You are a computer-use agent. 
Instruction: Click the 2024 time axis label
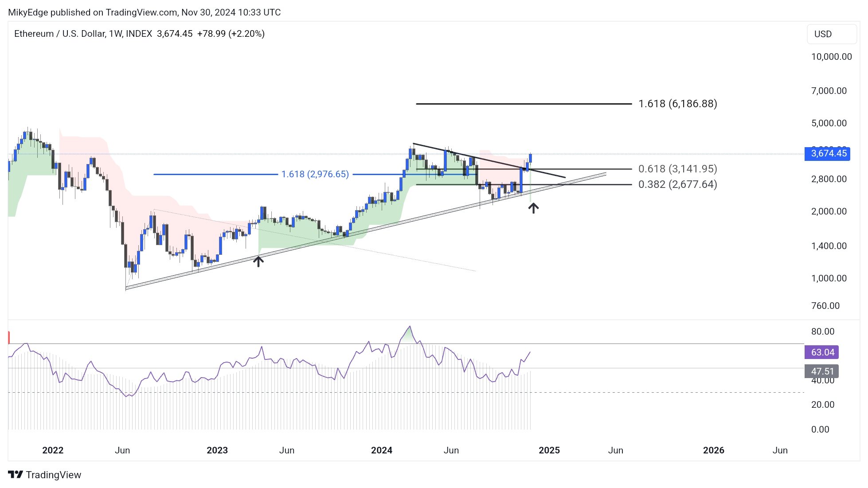pos(382,450)
